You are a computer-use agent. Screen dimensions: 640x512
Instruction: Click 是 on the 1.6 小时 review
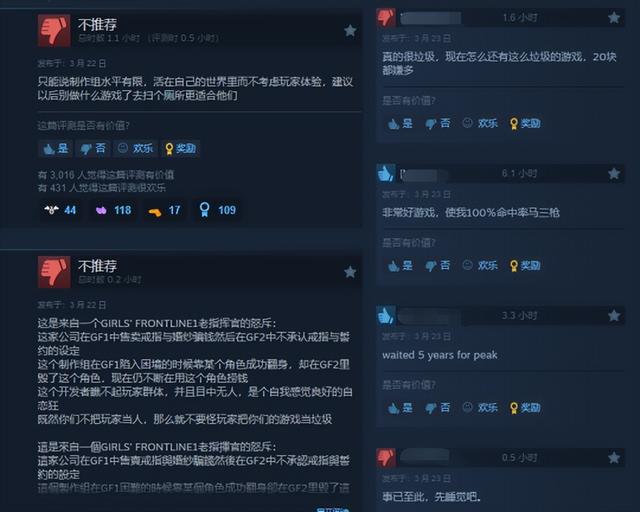point(400,123)
